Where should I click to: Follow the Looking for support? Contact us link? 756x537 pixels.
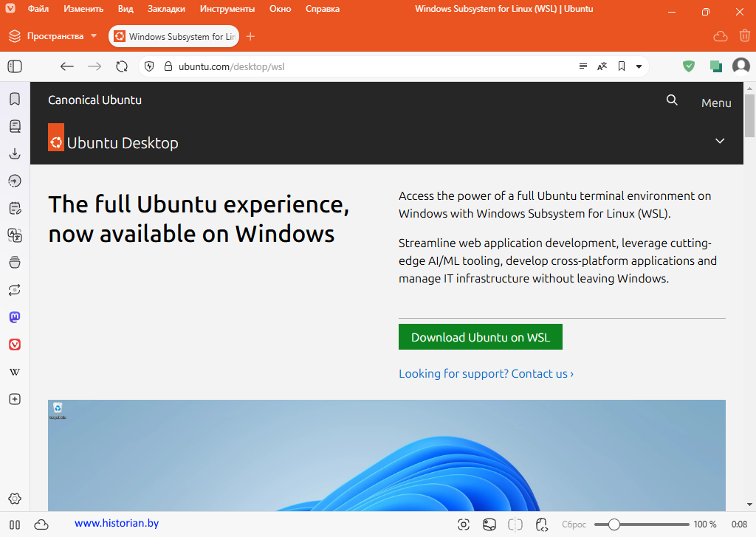pos(486,373)
